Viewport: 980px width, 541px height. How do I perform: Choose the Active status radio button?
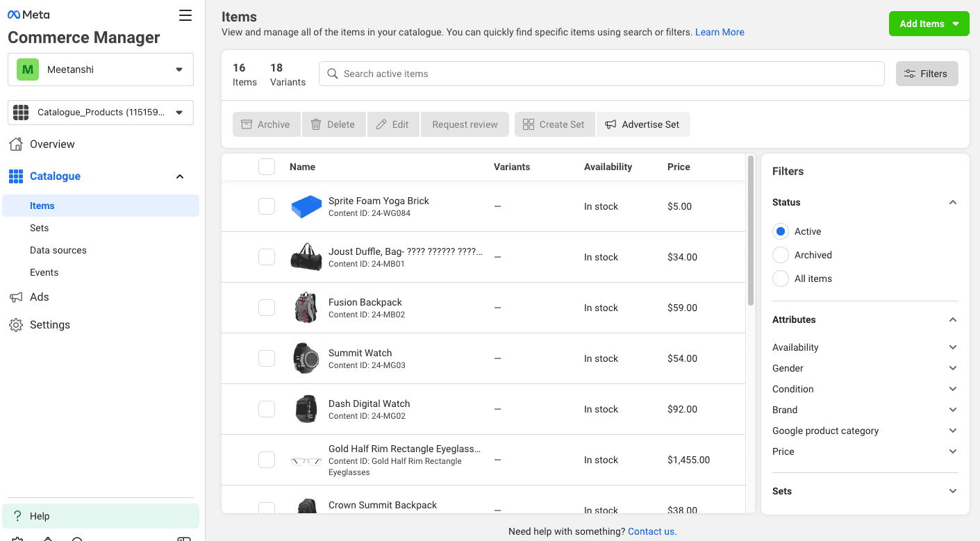pos(781,231)
